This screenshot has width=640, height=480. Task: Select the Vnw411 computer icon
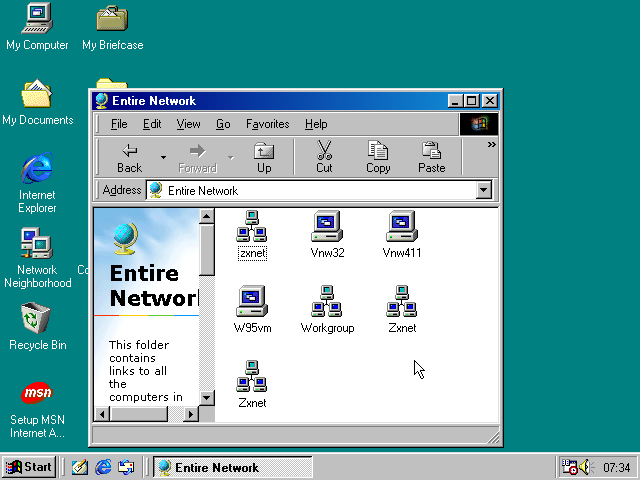(402, 234)
